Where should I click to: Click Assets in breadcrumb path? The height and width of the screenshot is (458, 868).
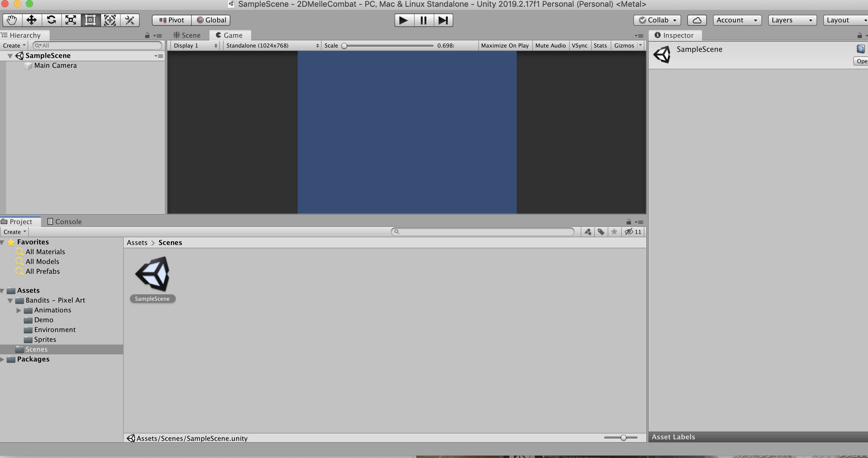coord(137,242)
